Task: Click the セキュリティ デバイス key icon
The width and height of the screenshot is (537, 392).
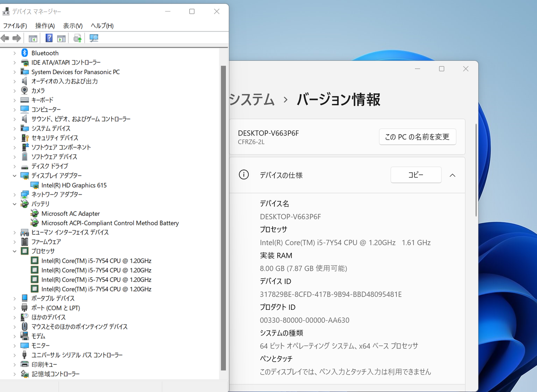Action: click(24, 138)
